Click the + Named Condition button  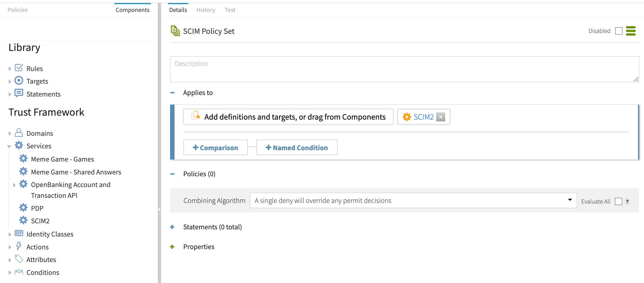pos(297,147)
